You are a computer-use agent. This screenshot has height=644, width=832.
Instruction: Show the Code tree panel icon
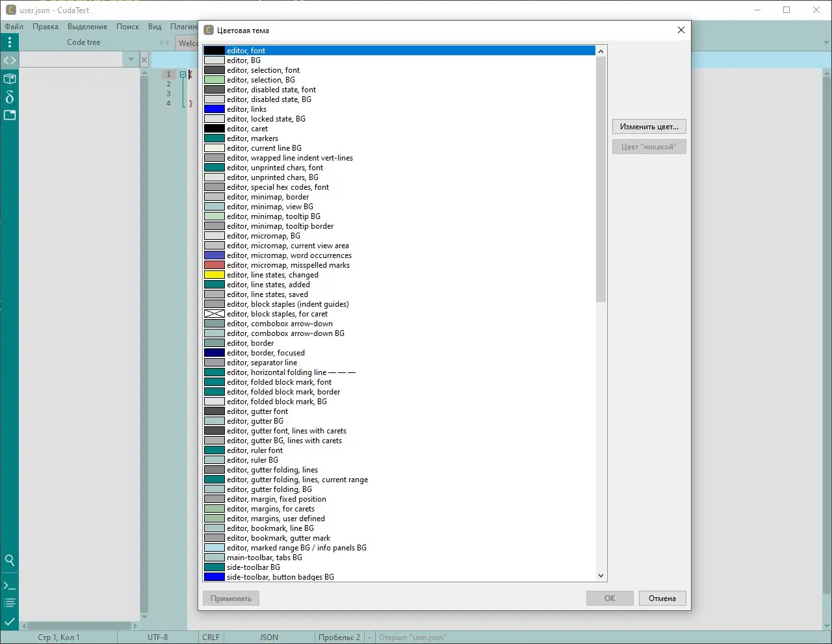click(10, 60)
